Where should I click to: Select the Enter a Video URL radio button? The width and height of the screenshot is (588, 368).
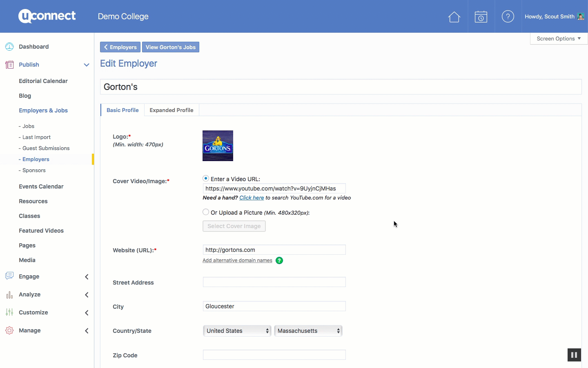pos(206,179)
